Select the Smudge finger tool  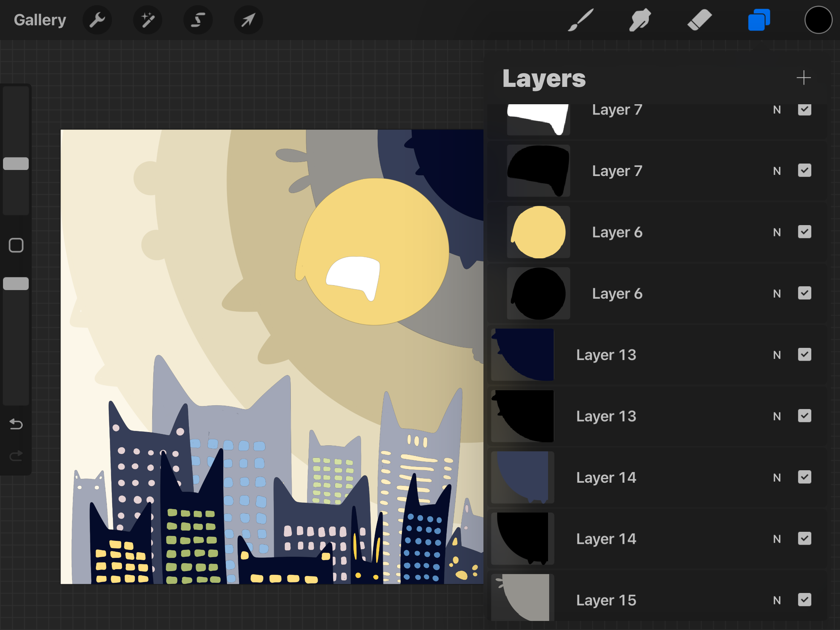[x=640, y=20]
